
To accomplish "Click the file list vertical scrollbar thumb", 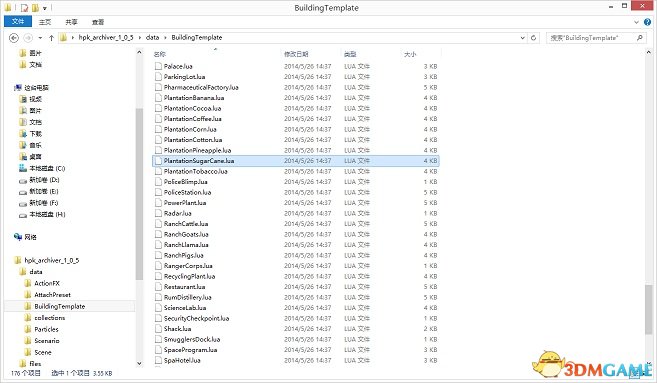I will pyautogui.click(x=649, y=310).
